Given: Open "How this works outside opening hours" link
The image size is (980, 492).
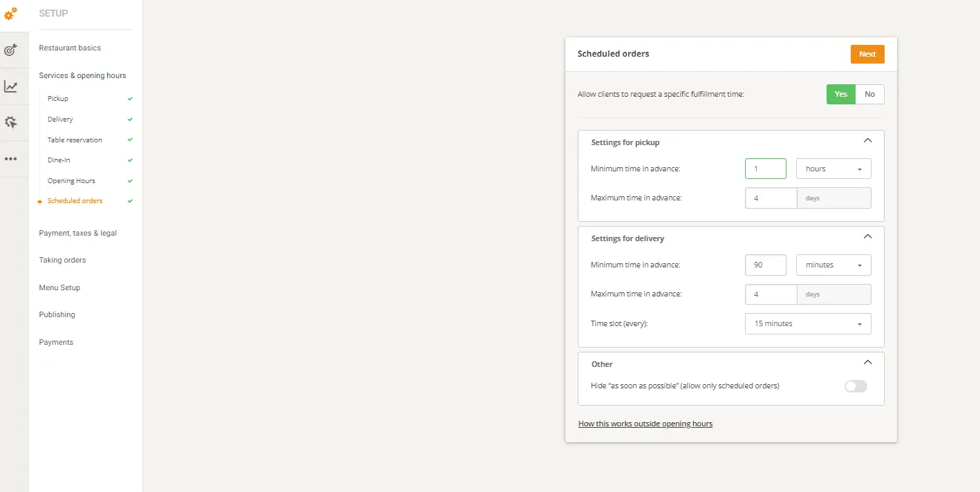Looking at the screenshot, I should [x=645, y=423].
